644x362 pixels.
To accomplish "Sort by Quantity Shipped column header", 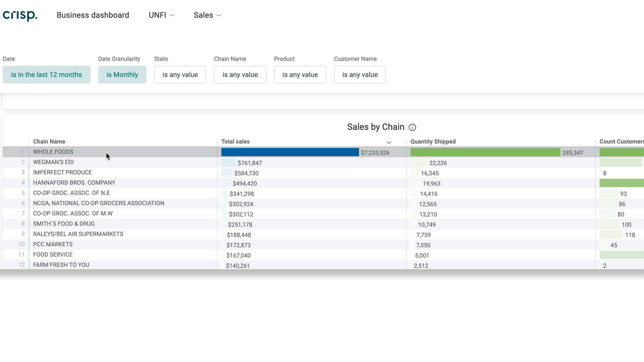I will click(433, 141).
